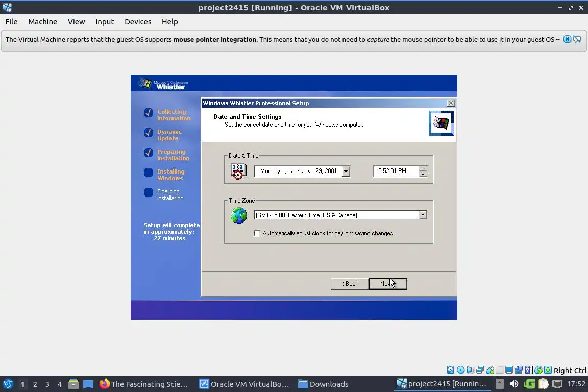Click the keyboard capture arrow icon
The height and width of the screenshot is (392, 588).
click(x=548, y=370)
